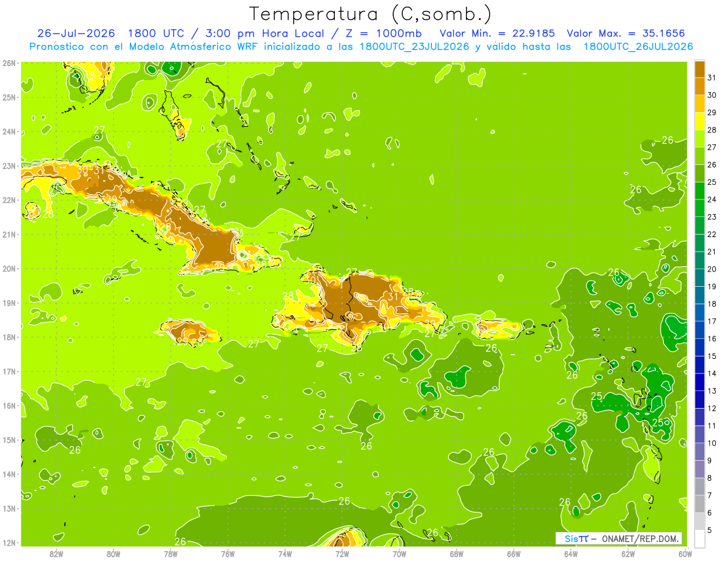This screenshot has height=562, width=728.
Task: Click legend gray band between 6 and 7
Action: click(699, 504)
